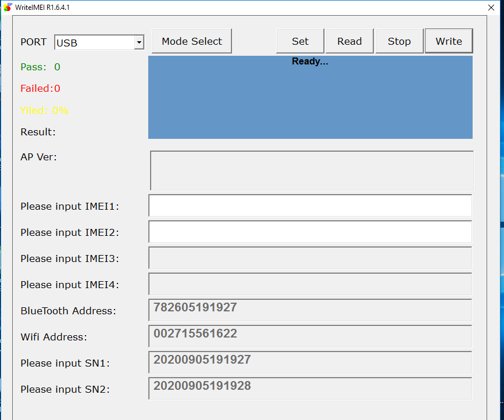Click the Wifi Address field

[x=310, y=336]
